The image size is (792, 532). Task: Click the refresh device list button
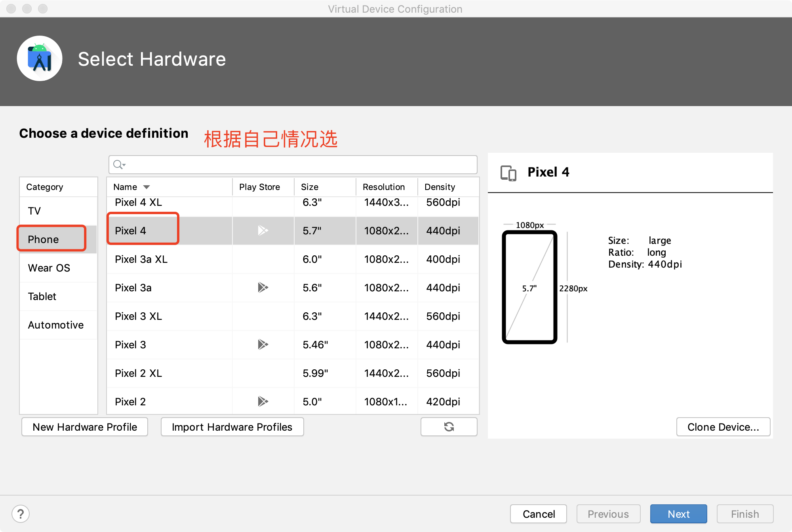449,427
